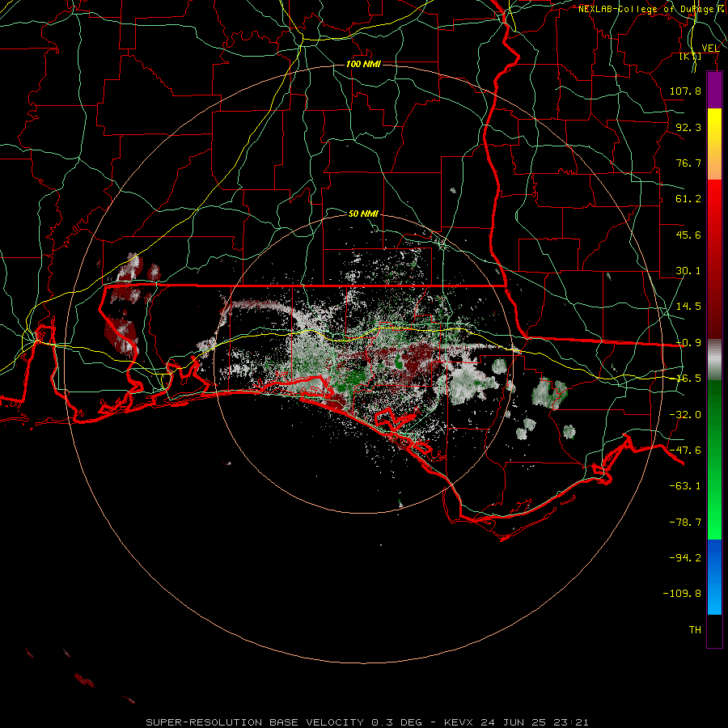Pick the yellow-orange segment of the velocity scale
Screen dimensions: 728x728
(x=714, y=144)
